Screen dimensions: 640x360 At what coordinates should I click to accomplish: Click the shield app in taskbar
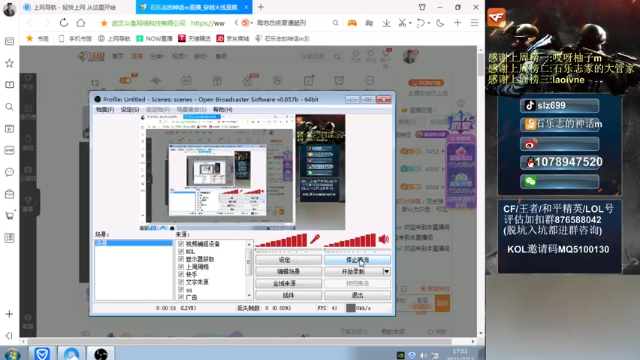42,353
